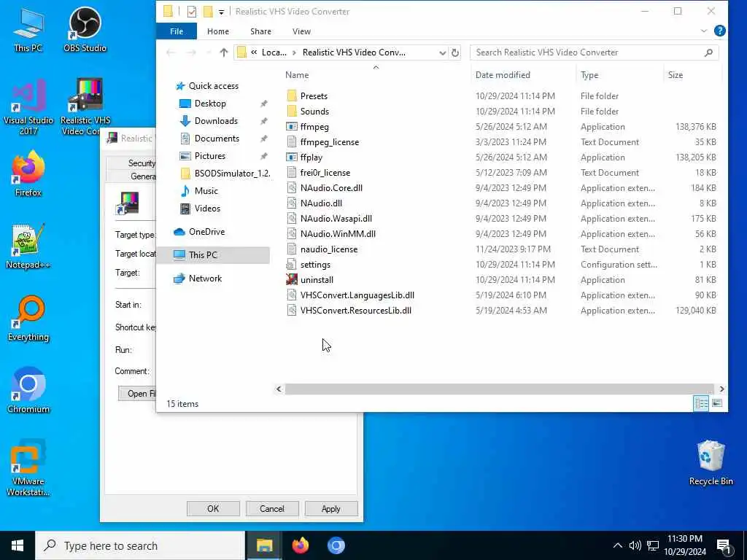Screen dimensions: 747x560
Task: Select the ffplay application file
Action: (x=311, y=157)
